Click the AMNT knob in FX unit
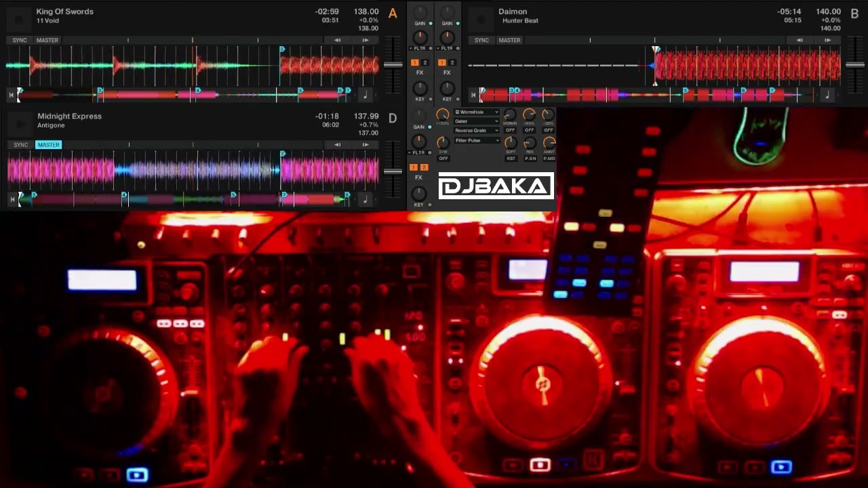868x488 pixels. pyautogui.click(x=549, y=142)
